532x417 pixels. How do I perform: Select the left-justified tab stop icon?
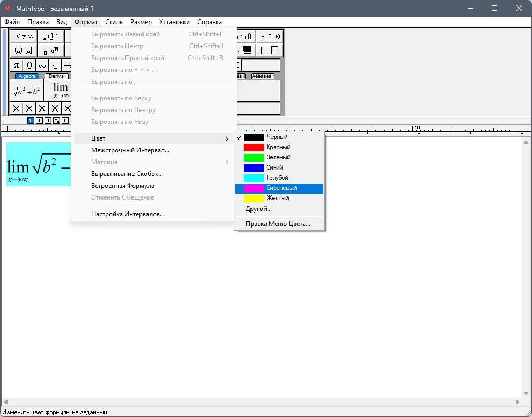click(x=31, y=120)
